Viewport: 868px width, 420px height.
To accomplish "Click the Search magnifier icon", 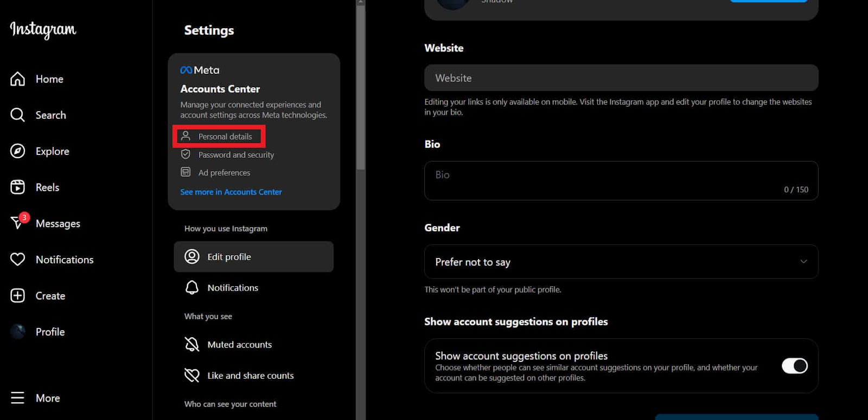I will pyautogui.click(x=17, y=115).
